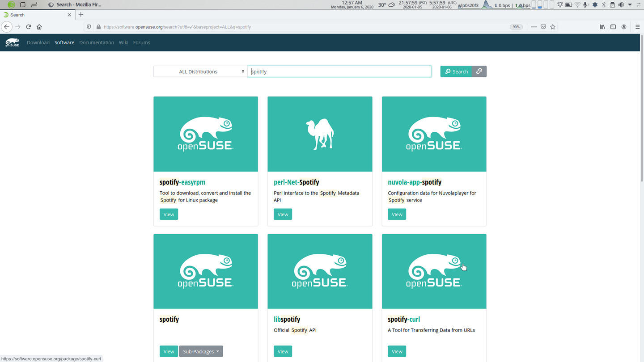Open the spotify title link
Viewport: 644px width, 362px height.
(169, 319)
